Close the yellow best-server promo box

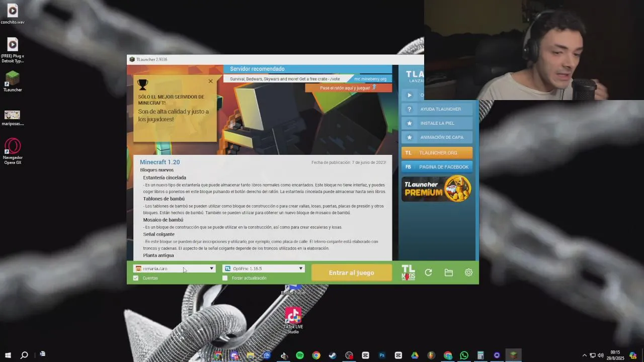point(210,81)
